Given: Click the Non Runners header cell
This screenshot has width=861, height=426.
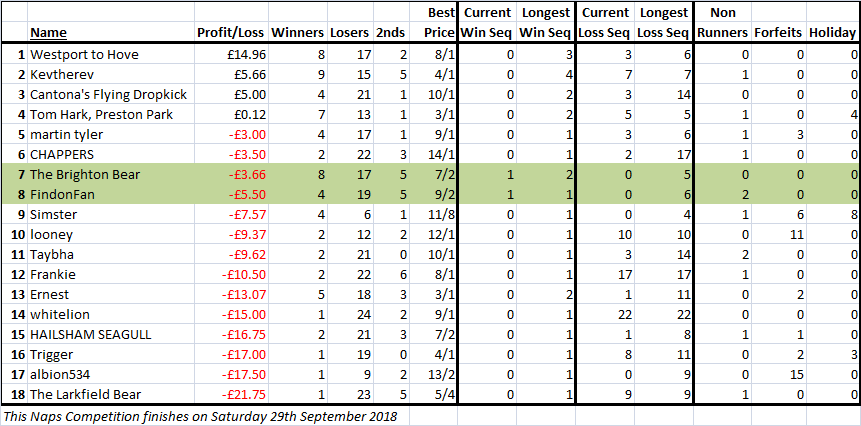Looking at the screenshot, I should pos(723,23).
